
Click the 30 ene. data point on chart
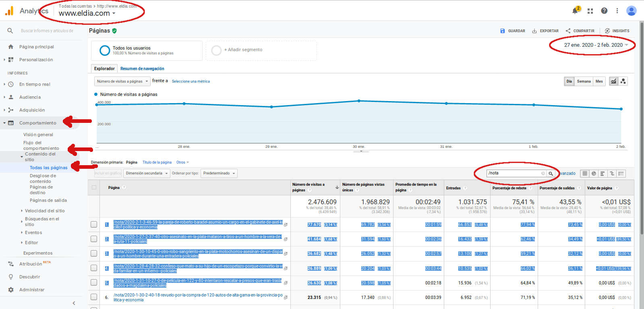pos(359,101)
